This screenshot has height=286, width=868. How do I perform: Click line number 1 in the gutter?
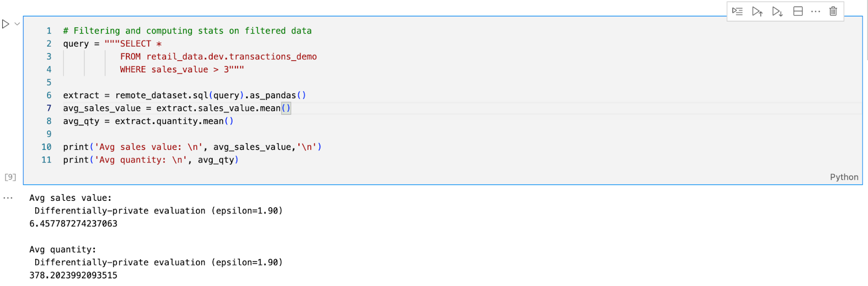click(x=49, y=31)
